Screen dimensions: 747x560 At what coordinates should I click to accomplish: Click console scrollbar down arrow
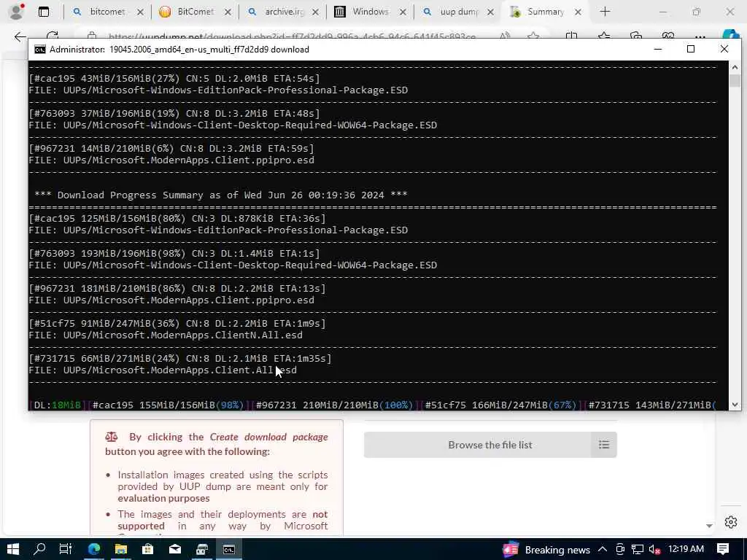click(x=735, y=405)
